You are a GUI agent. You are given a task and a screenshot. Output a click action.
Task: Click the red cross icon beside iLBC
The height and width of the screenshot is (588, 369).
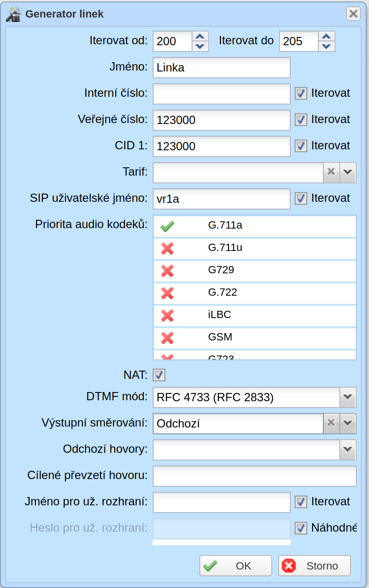(x=167, y=316)
